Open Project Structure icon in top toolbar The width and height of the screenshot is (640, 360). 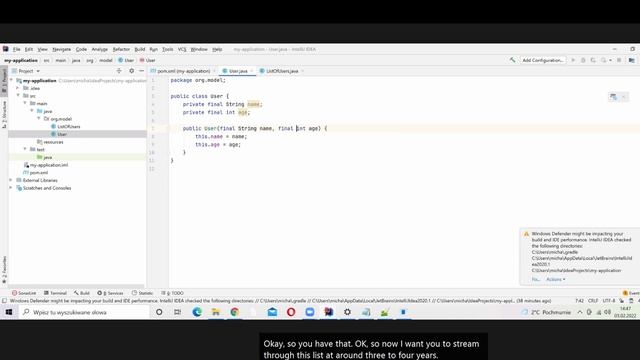click(x=631, y=60)
